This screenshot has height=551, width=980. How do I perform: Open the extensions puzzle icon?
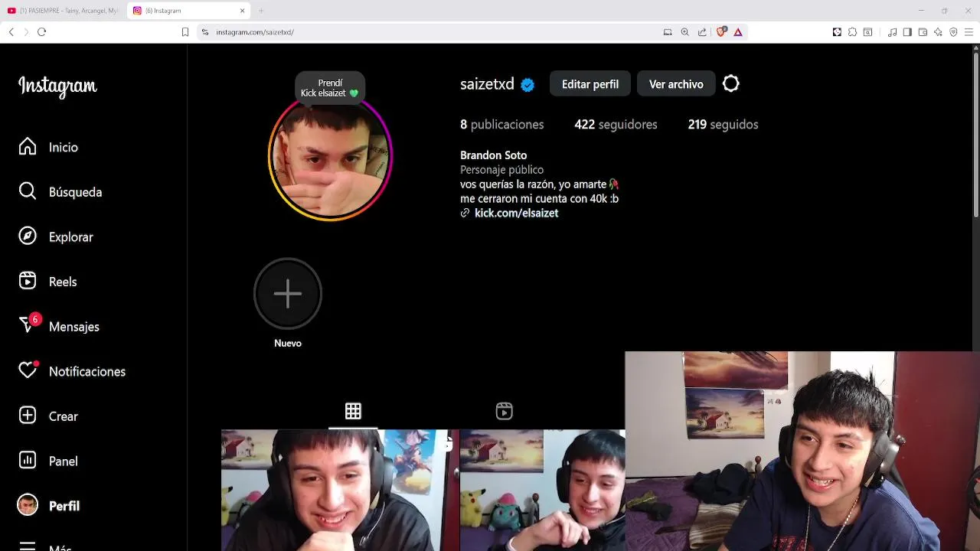pos(852,32)
